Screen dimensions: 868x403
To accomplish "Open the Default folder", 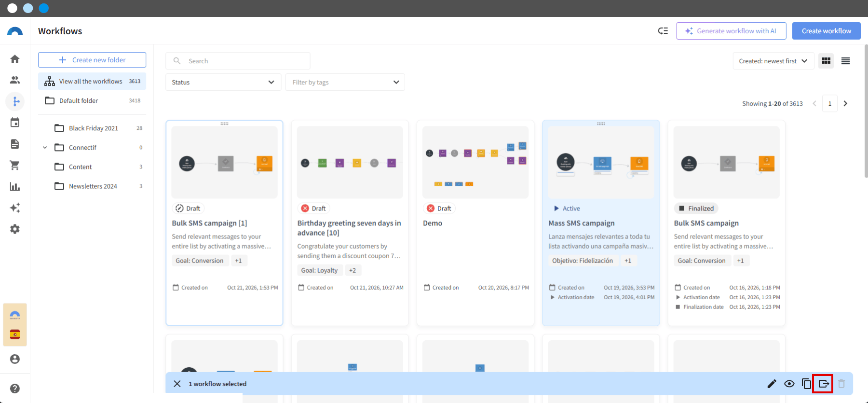I will [92, 100].
